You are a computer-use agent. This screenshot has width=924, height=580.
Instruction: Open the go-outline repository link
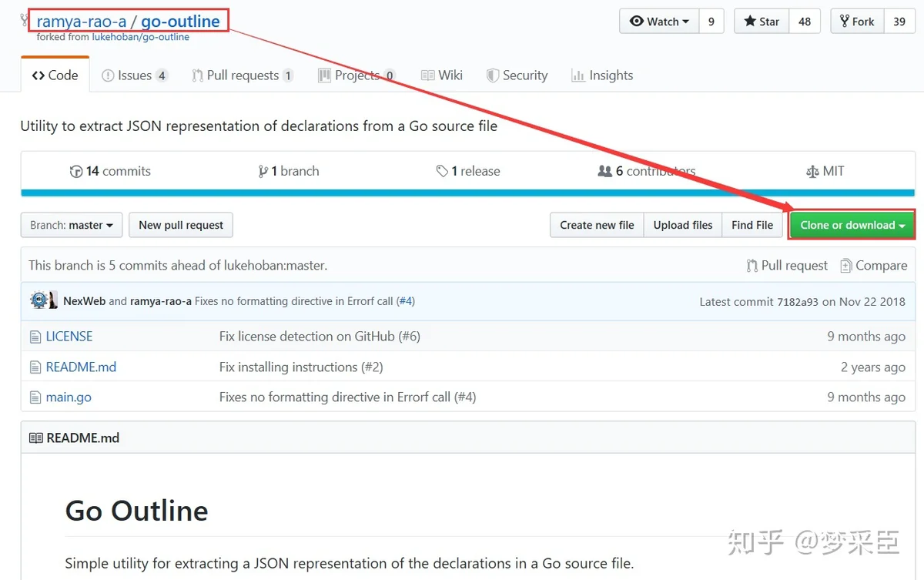(181, 21)
